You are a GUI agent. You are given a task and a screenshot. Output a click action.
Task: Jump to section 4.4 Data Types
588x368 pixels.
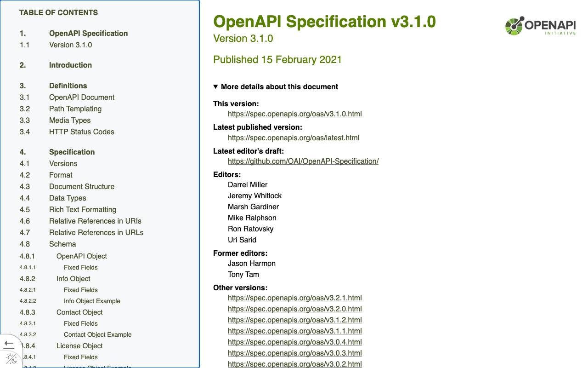point(53,198)
